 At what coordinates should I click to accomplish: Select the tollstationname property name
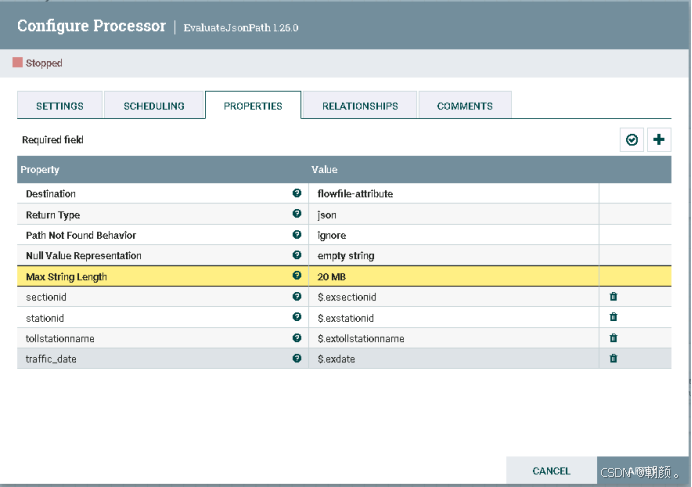[x=60, y=339]
